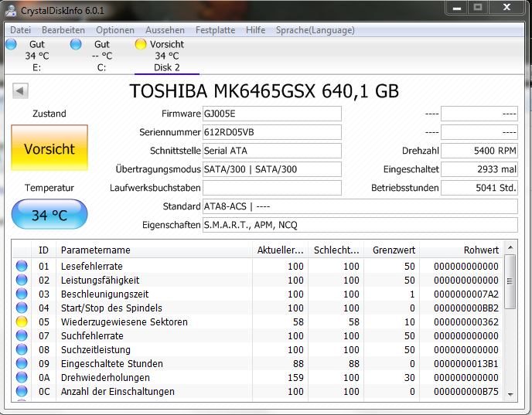This screenshot has width=532, height=415.
Task: Click status orb for Beschleunigungszeit row
Action: click(22, 294)
